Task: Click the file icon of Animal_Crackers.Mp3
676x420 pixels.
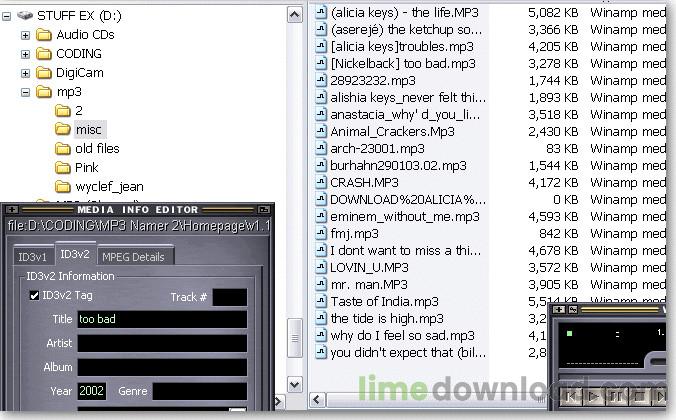Action: coord(321,131)
